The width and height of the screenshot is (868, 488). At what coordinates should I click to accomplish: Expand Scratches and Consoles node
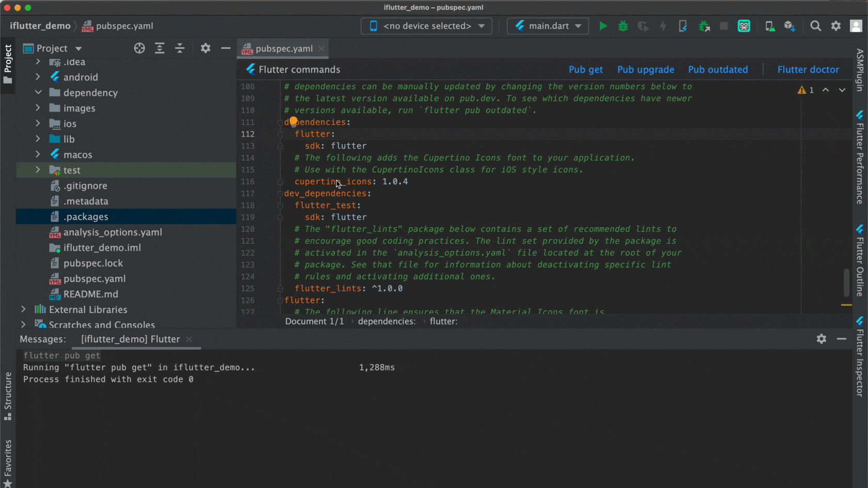click(23, 324)
